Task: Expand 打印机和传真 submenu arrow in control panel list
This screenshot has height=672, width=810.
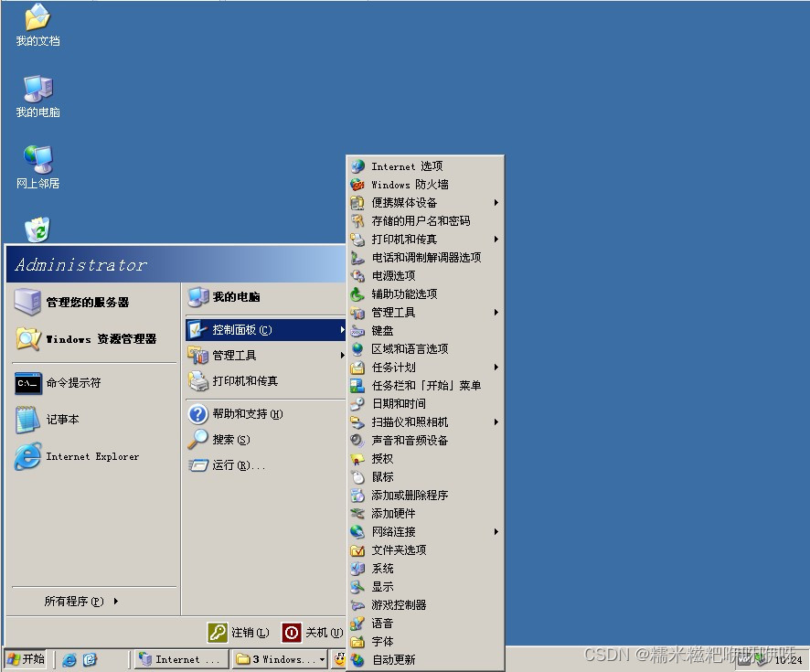Action: (x=496, y=240)
